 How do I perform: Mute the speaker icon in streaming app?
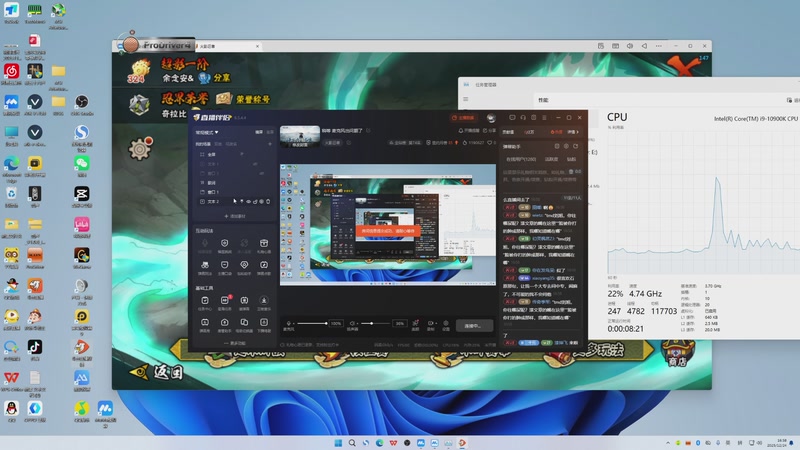pyautogui.click(x=352, y=323)
